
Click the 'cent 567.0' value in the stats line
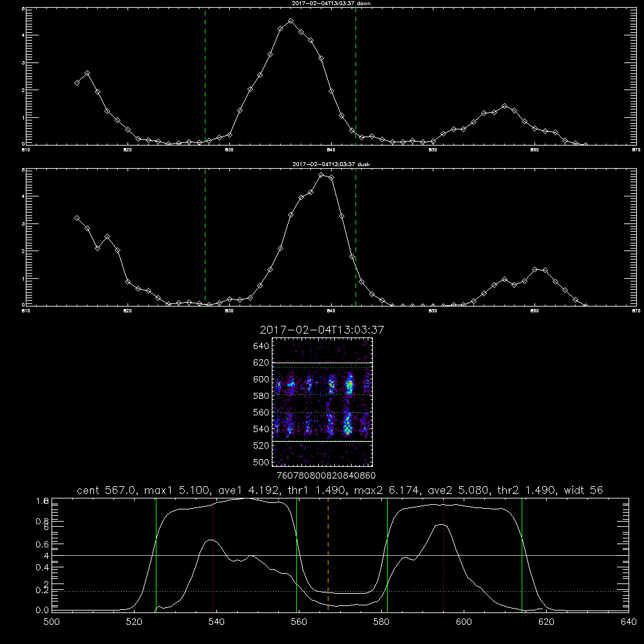[106, 490]
